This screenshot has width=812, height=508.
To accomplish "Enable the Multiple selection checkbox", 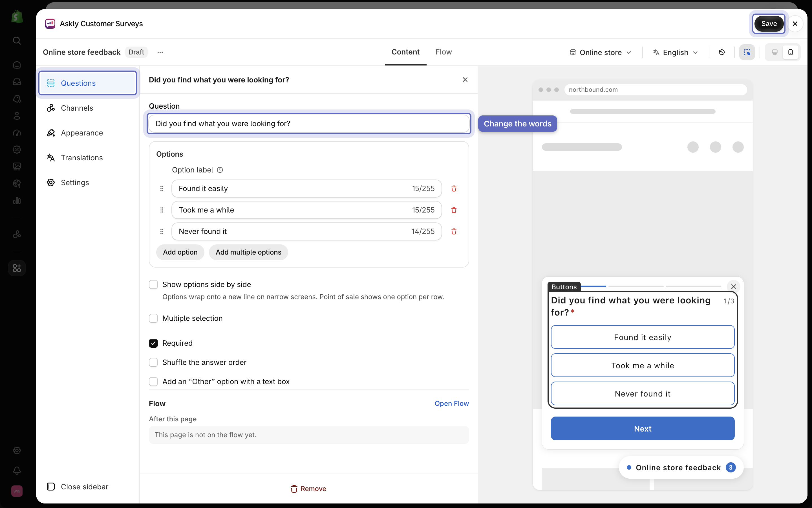I will pos(153,318).
